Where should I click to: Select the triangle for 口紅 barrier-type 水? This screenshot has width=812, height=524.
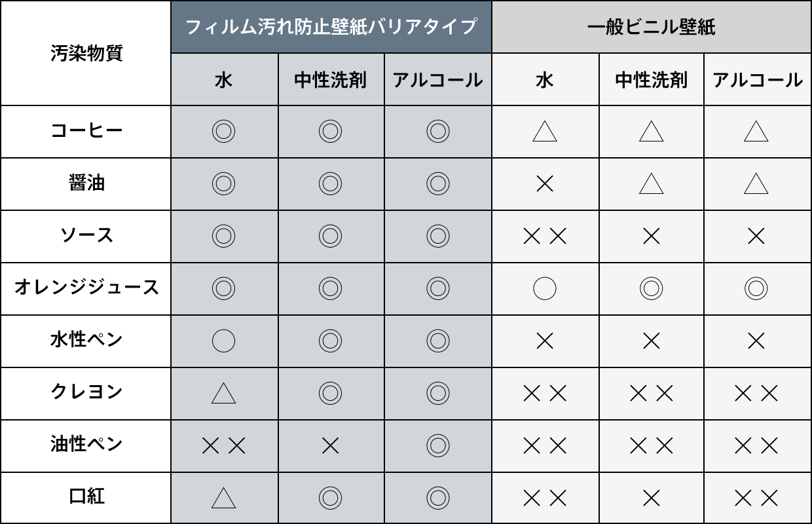(223, 498)
